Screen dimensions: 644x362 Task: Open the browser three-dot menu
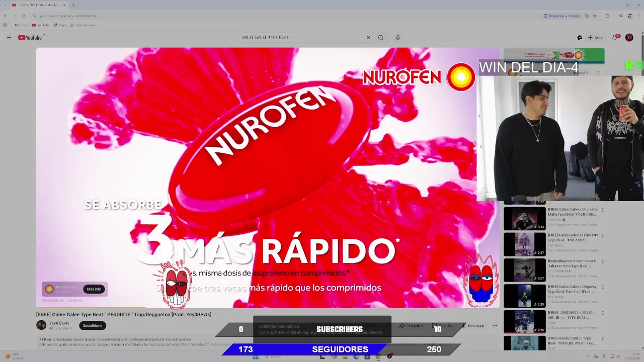click(x=639, y=16)
